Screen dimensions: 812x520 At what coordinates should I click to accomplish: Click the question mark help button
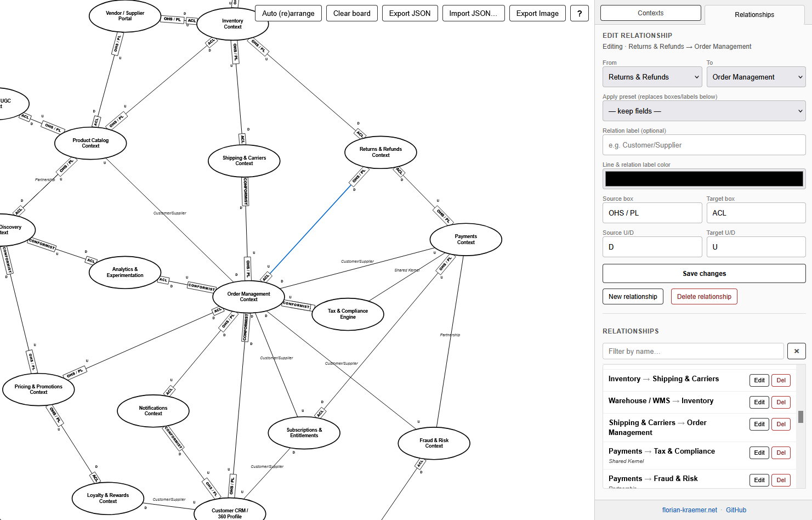(x=579, y=13)
